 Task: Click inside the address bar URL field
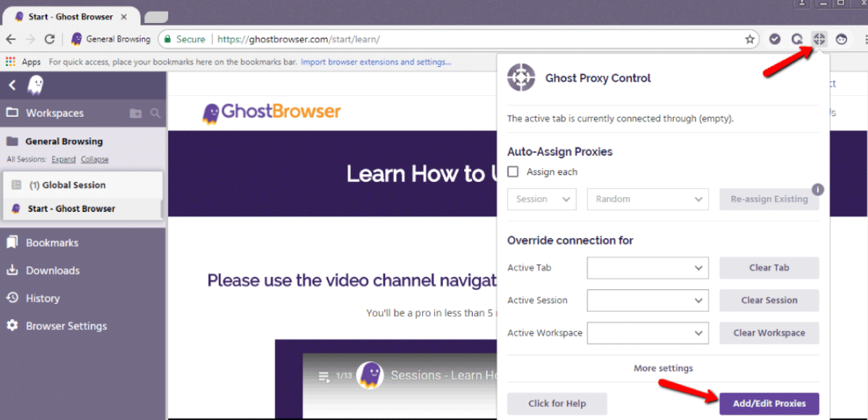point(435,39)
